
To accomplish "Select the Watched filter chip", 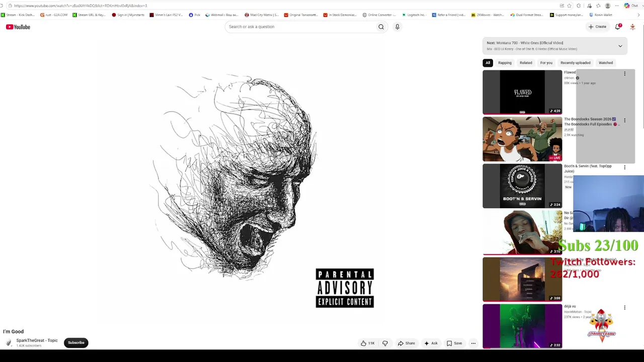I will point(606,63).
